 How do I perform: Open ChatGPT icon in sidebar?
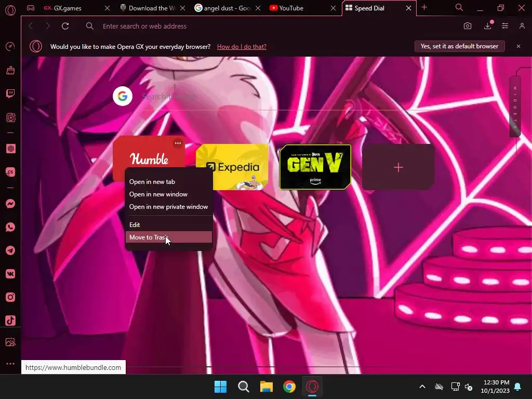click(10, 149)
